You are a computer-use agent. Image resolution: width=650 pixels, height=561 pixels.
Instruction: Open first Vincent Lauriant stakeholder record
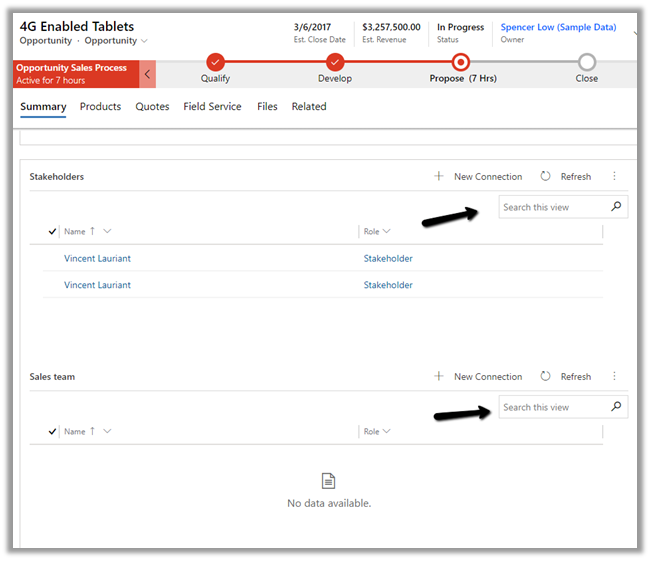(x=97, y=259)
